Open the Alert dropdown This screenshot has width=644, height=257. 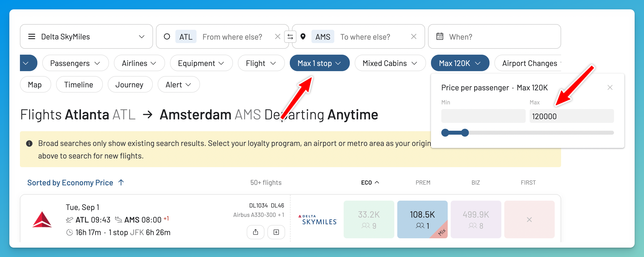pos(179,85)
